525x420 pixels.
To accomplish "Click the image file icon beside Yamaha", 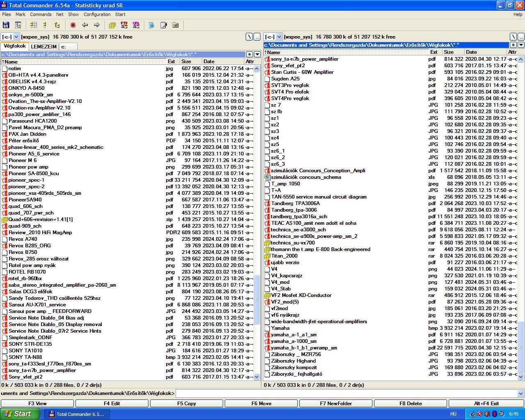I will pyautogui.click(x=267, y=328).
